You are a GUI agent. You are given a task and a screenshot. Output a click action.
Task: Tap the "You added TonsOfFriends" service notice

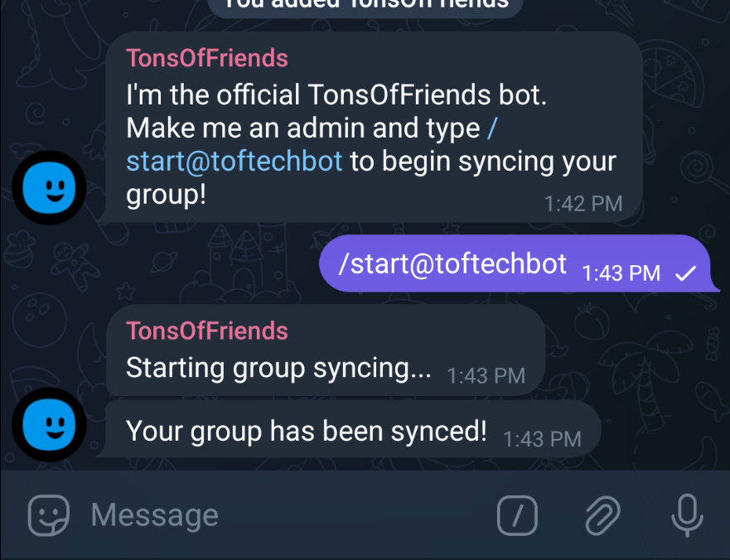[365, 5]
